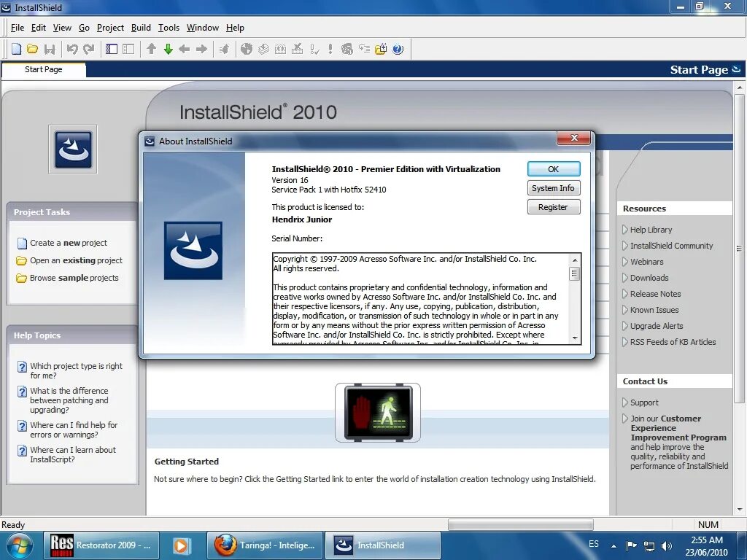Switch to Firefox Taringa taskbar button
The height and width of the screenshot is (560, 747).
pyautogui.click(x=265, y=545)
